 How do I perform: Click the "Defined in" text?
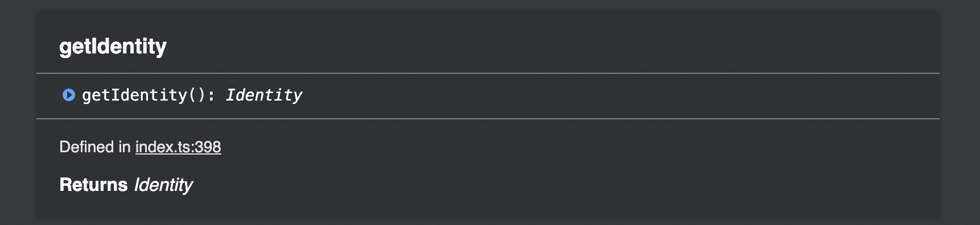95,147
